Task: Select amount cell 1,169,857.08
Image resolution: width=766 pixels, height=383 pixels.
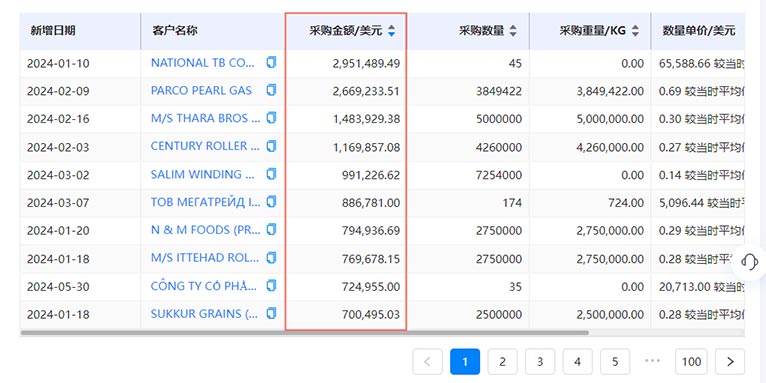Action: click(366, 147)
